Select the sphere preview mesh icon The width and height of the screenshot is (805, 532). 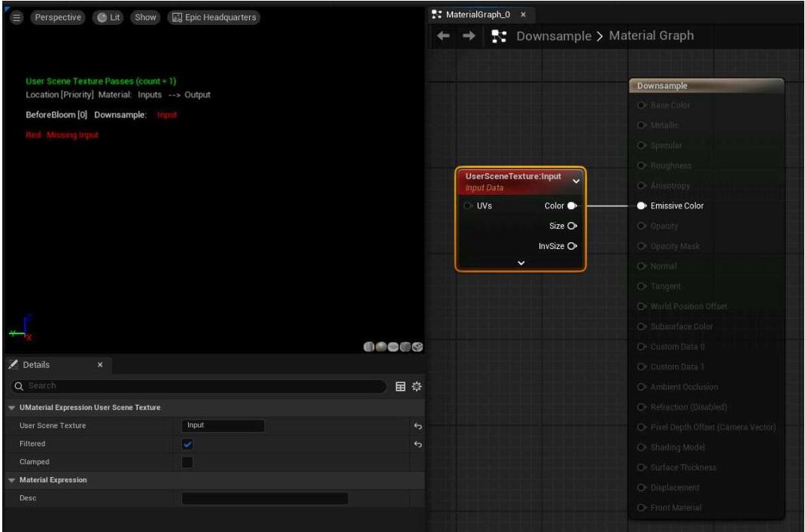(x=380, y=347)
